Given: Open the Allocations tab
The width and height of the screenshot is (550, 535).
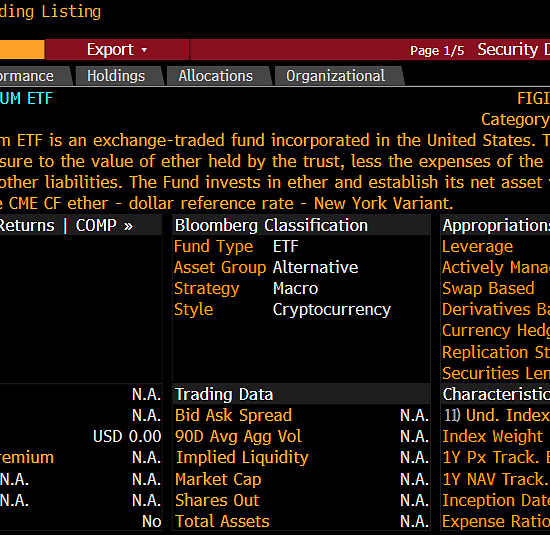Looking at the screenshot, I should [215, 76].
